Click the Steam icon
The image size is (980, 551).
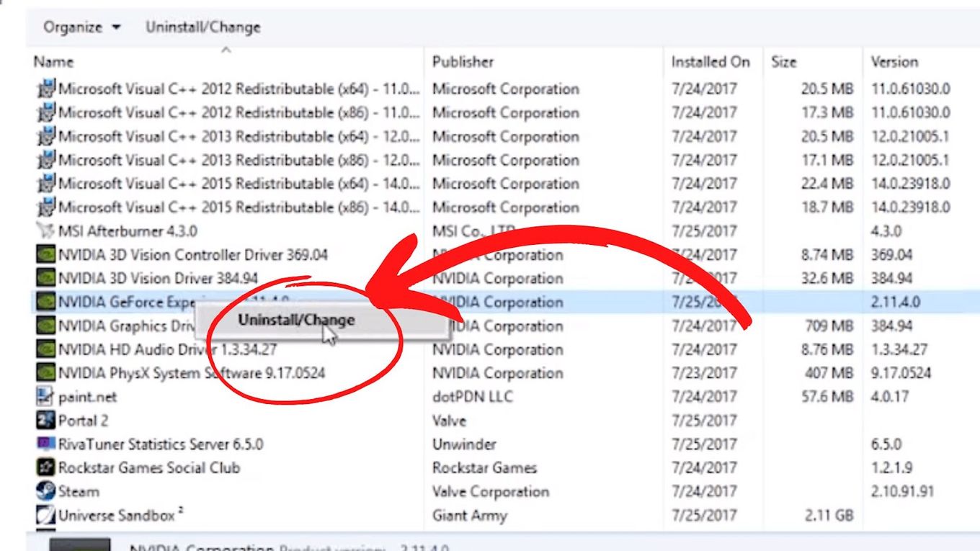[x=46, y=491]
